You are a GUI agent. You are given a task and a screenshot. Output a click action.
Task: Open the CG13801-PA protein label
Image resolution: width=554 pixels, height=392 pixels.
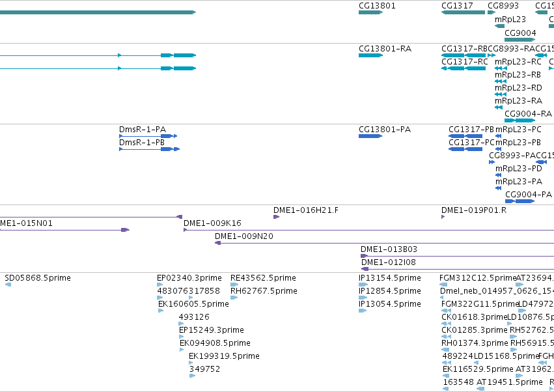[385, 130]
